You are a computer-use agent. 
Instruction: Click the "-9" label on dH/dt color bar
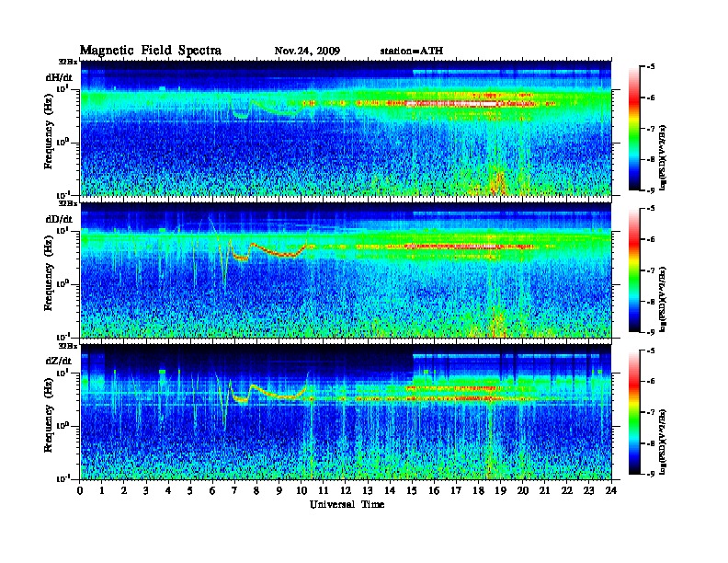point(651,190)
